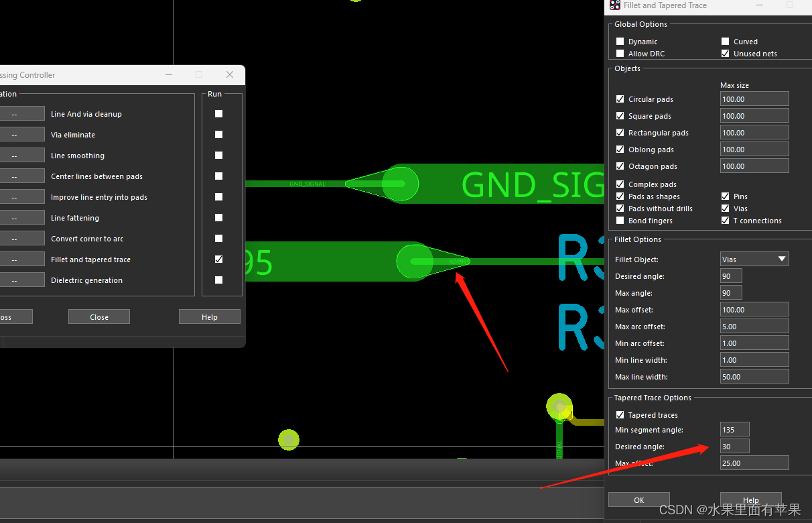Image resolution: width=812 pixels, height=523 pixels.
Task: Uncheck the Tapered traces option
Action: coord(620,415)
